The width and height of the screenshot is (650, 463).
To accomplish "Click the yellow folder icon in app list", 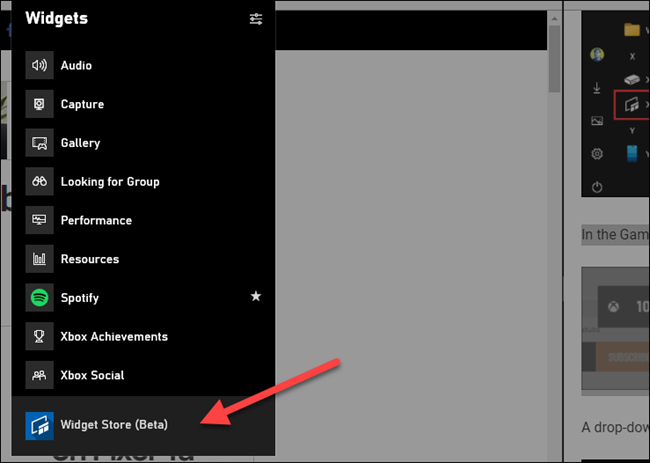I will [x=631, y=30].
